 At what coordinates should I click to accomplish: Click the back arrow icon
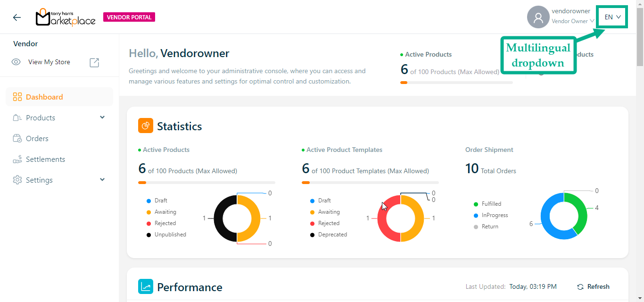(x=17, y=17)
